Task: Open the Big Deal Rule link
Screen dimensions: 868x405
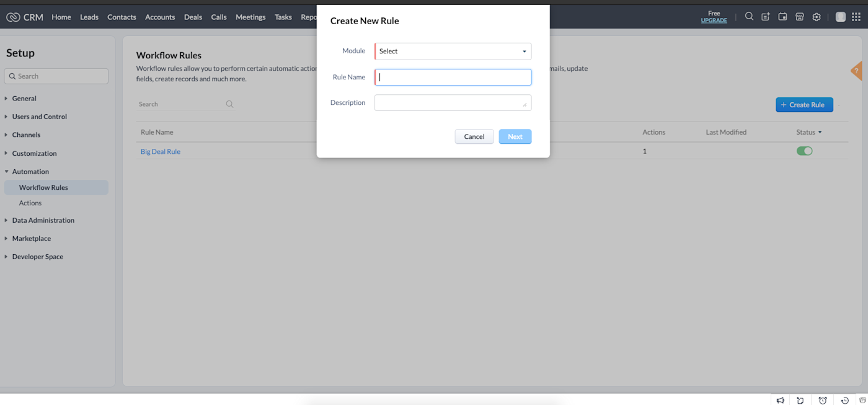Action: 161,151
